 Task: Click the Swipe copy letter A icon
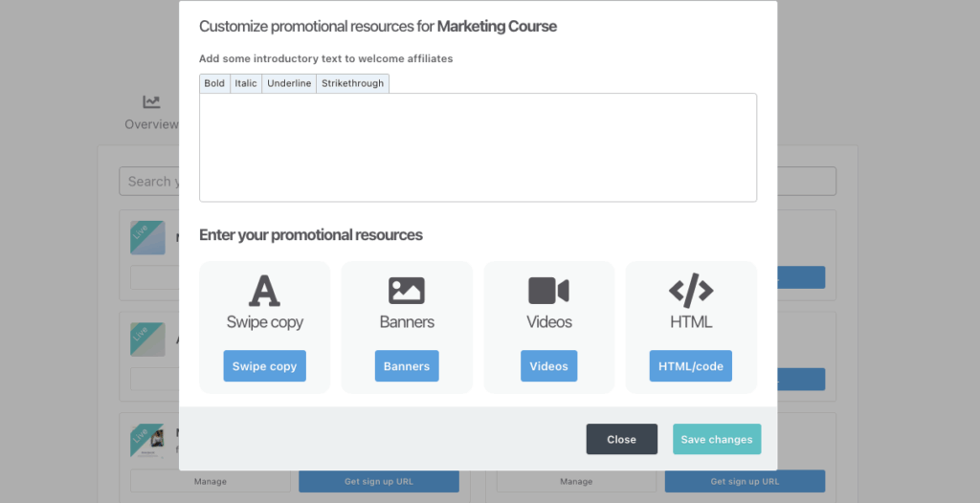264,291
